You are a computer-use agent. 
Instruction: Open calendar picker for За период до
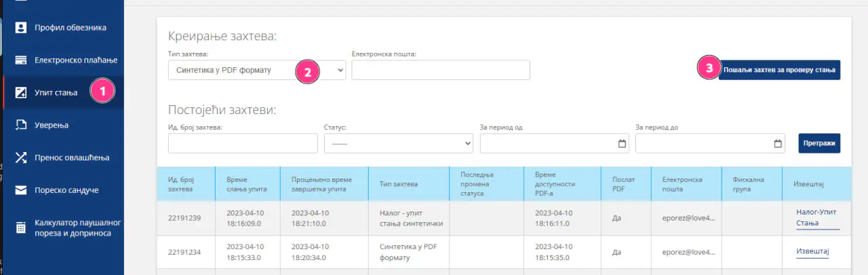pos(778,143)
